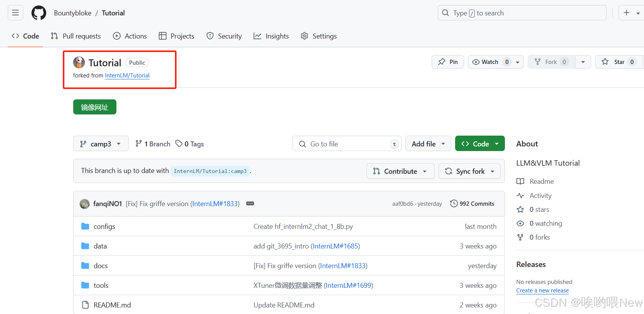Open the docs folder
The width and height of the screenshot is (644, 314).
(x=101, y=266)
